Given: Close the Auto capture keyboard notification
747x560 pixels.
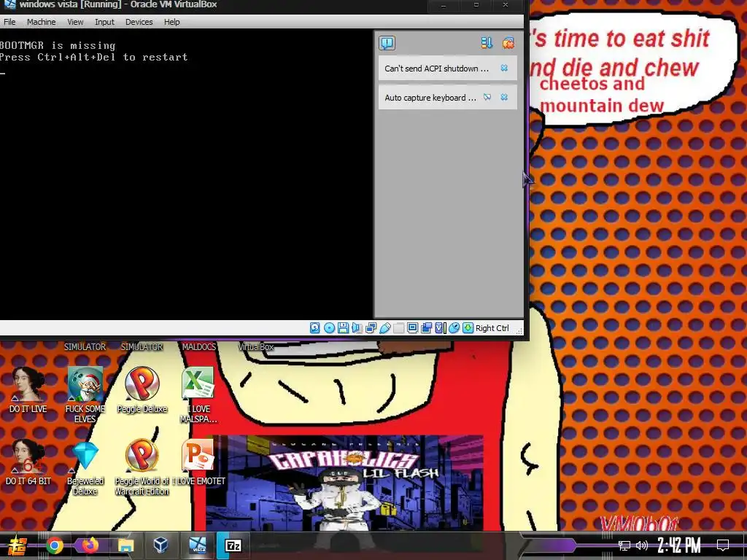Looking at the screenshot, I should (x=504, y=97).
